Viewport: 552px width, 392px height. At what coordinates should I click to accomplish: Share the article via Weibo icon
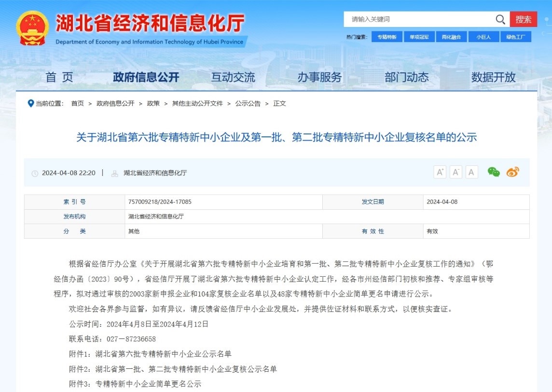click(512, 172)
